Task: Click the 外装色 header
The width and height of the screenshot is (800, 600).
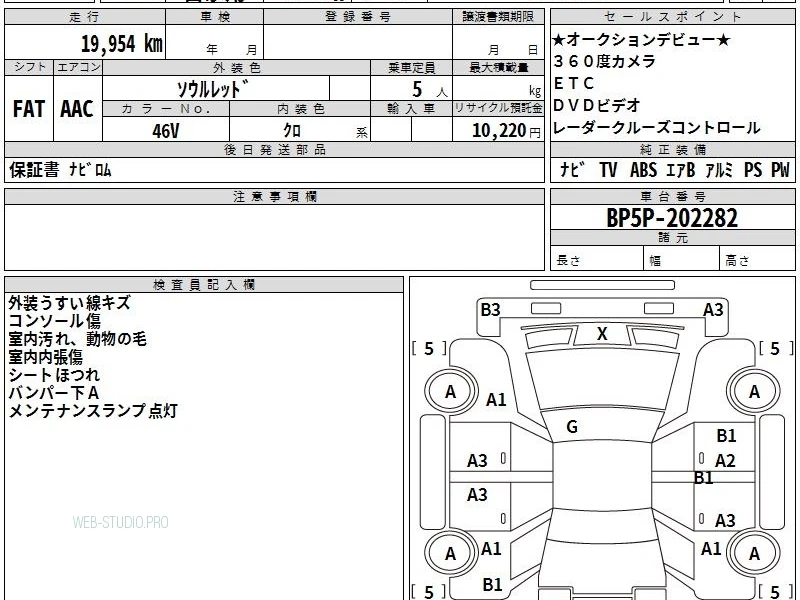Action: pyautogui.click(x=237, y=68)
